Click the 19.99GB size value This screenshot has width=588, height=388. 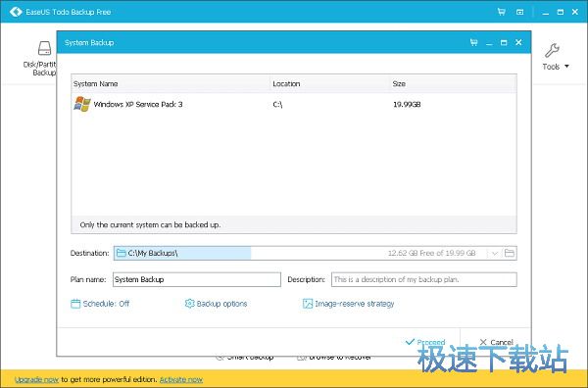[407, 105]
